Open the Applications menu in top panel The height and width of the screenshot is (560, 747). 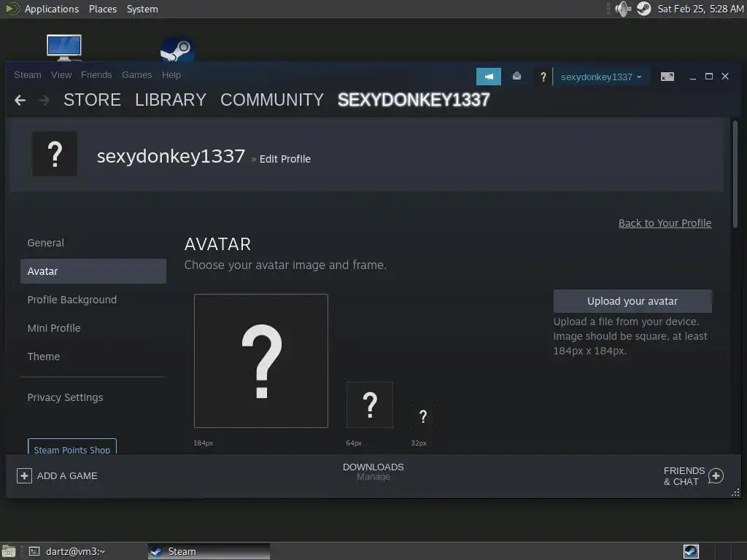click(52, 9)
